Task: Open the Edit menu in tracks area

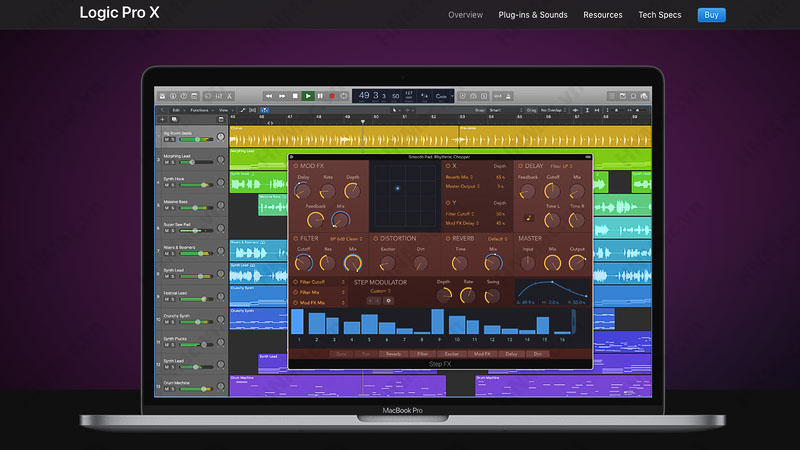Action: [x=178, y=110]
